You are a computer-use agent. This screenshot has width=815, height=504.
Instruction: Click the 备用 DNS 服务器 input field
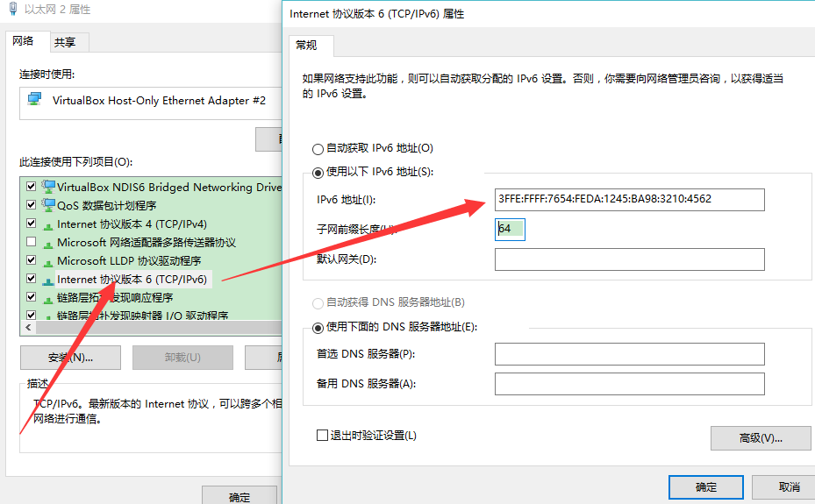click(629, 384)
